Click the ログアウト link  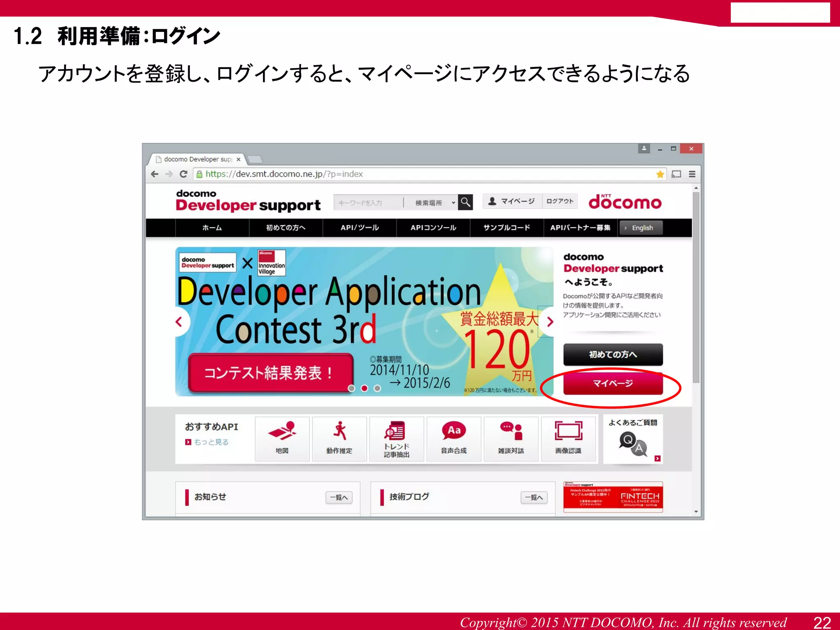tap(560, 201)
